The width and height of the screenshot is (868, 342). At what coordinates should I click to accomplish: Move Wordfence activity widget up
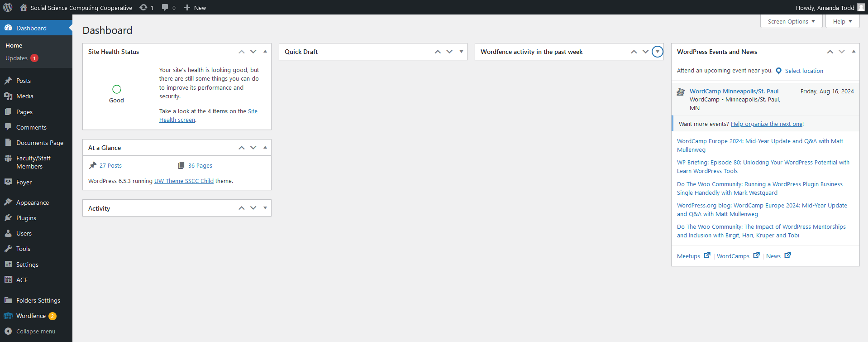coord(634,52)
